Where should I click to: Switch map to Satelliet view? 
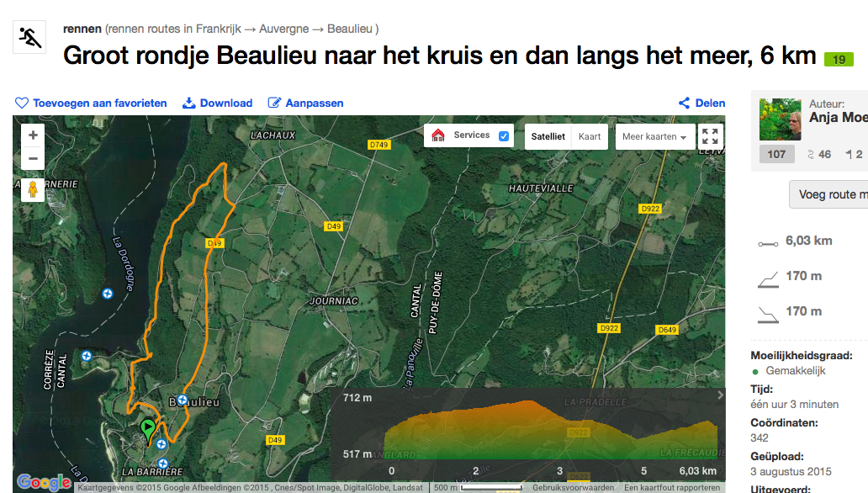(x=548, y=136)
